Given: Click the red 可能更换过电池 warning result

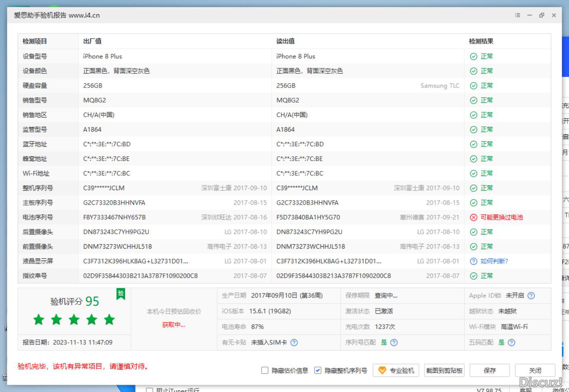Looking at the screenshot, I should [x=502, y=217].
